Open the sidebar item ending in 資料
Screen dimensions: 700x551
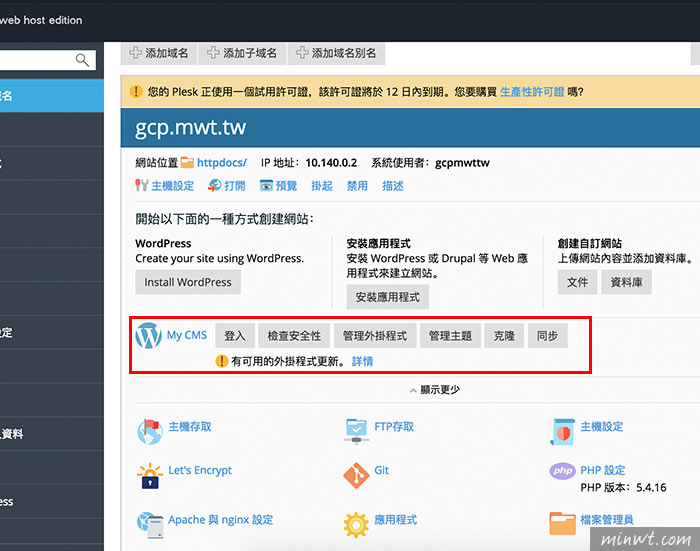52,434
